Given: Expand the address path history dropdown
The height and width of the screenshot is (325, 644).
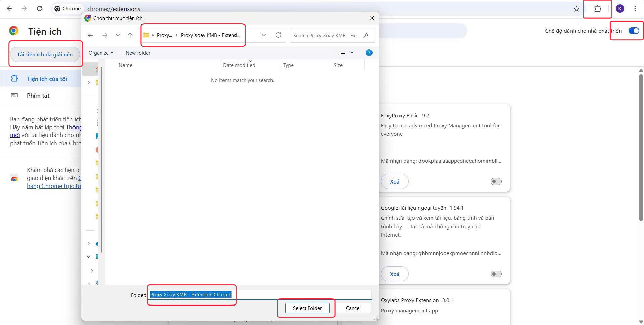Looking at the screenshot, I should (264, 35).
